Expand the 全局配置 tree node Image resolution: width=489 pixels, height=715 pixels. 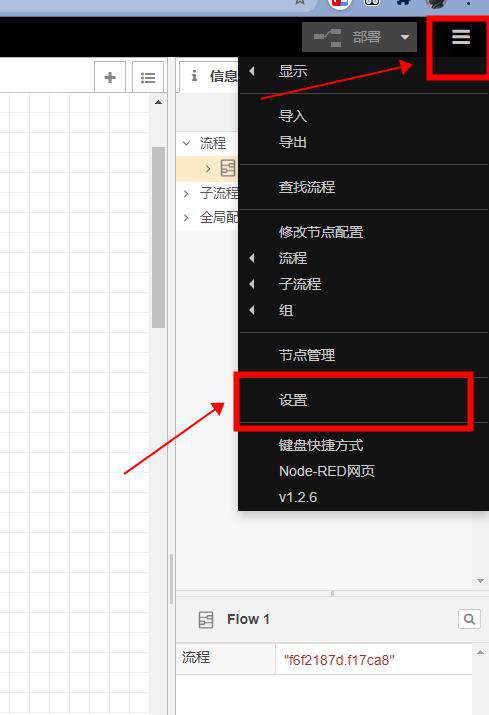coord(186,218)
